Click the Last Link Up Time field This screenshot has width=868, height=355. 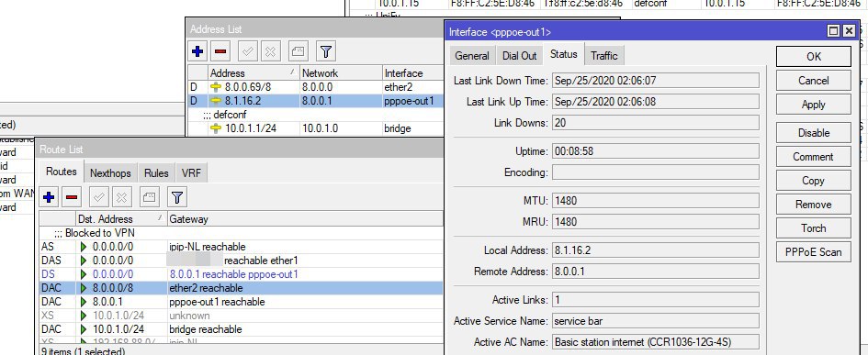click(x=656, y=102)
